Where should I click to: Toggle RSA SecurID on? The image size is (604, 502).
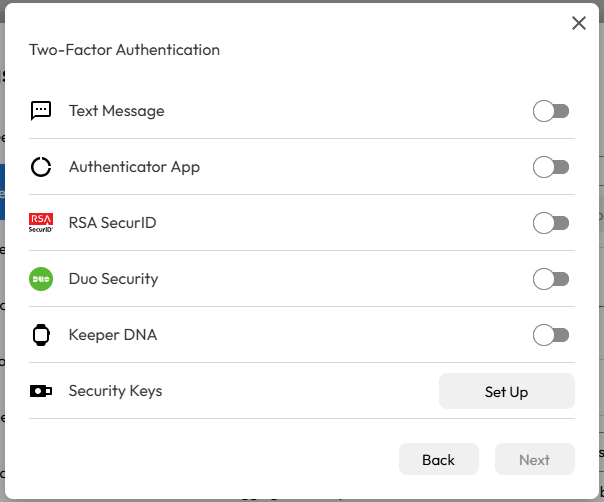[x=551, y=223]
